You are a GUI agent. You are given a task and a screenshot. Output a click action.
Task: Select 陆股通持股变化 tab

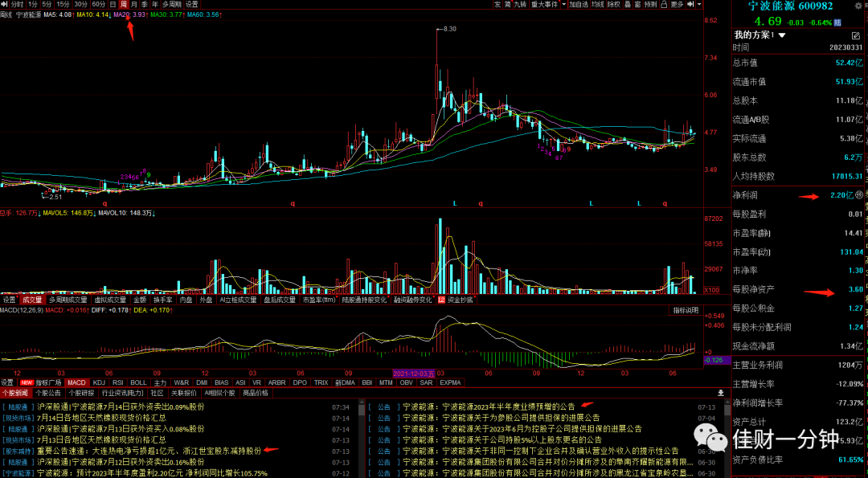pyautogui.click(x=365, y=300)
